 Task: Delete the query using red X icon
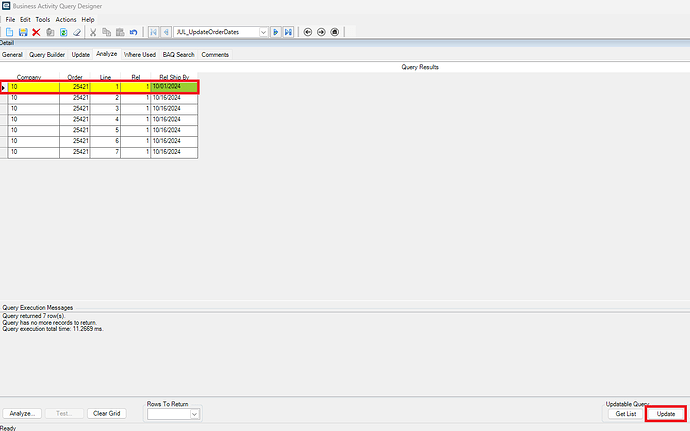tap(37, 32)
